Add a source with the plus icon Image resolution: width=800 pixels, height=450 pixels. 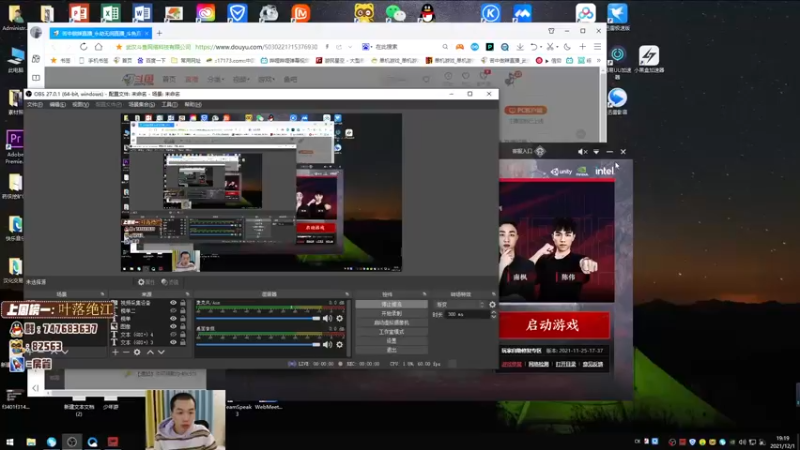[115, 352]
